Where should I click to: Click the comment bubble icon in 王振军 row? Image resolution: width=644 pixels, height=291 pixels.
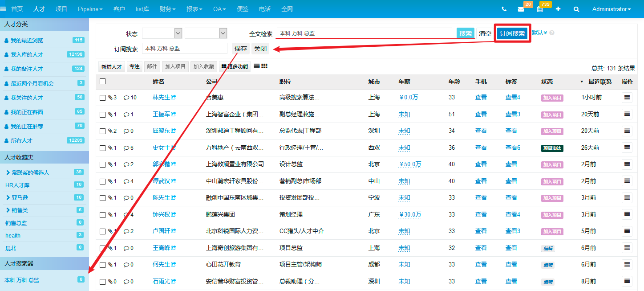point(126,115)
